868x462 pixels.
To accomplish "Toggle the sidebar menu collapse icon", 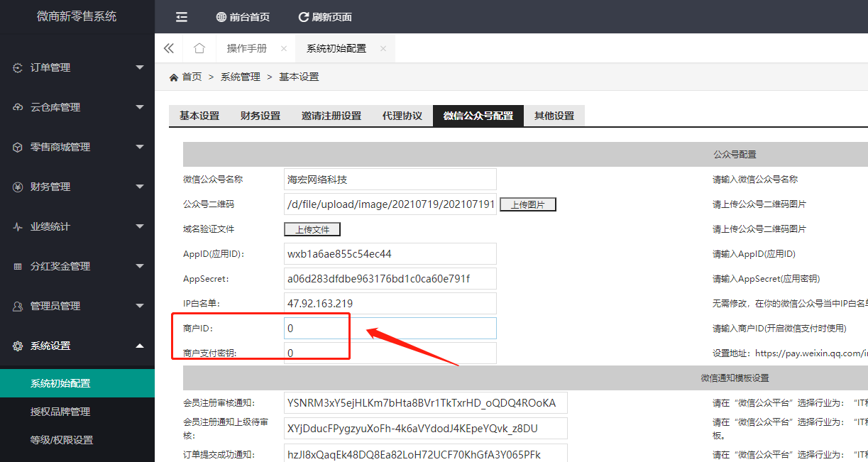I will pos(182,17).
